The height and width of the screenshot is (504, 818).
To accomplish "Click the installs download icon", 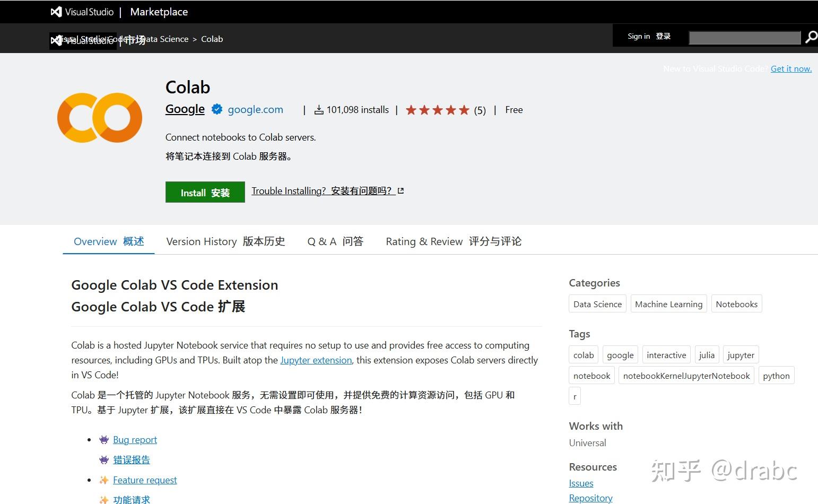I will 319,109.
